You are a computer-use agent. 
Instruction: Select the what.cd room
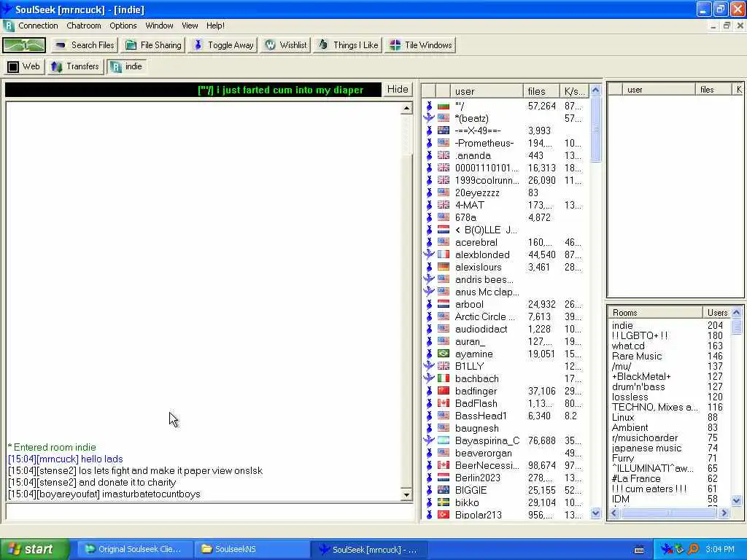click(x=628, y=346)
